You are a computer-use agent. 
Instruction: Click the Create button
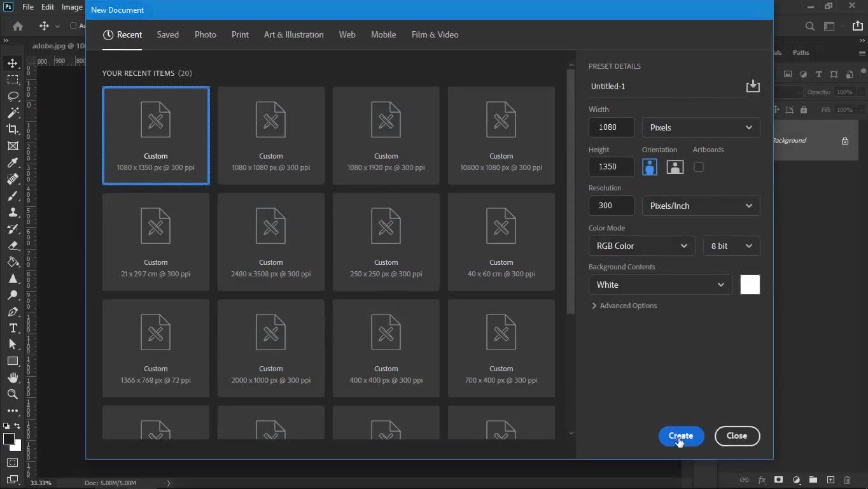(681, 436)
